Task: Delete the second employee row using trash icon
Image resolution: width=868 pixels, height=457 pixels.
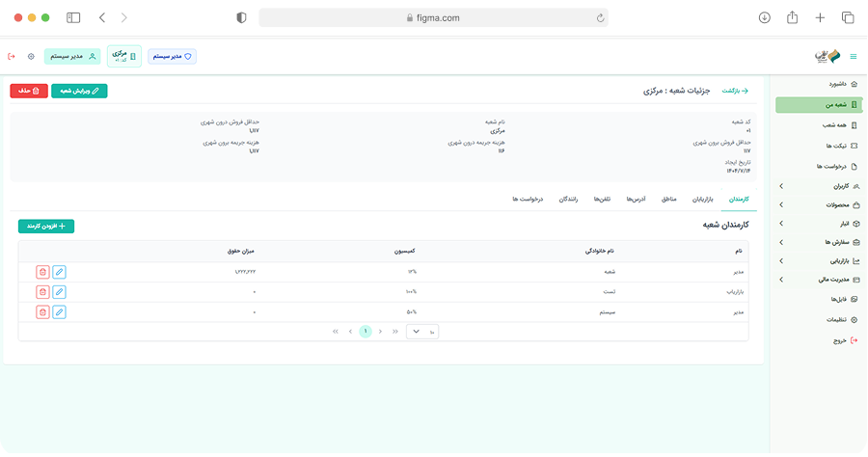Action: (x=42, y=291)
